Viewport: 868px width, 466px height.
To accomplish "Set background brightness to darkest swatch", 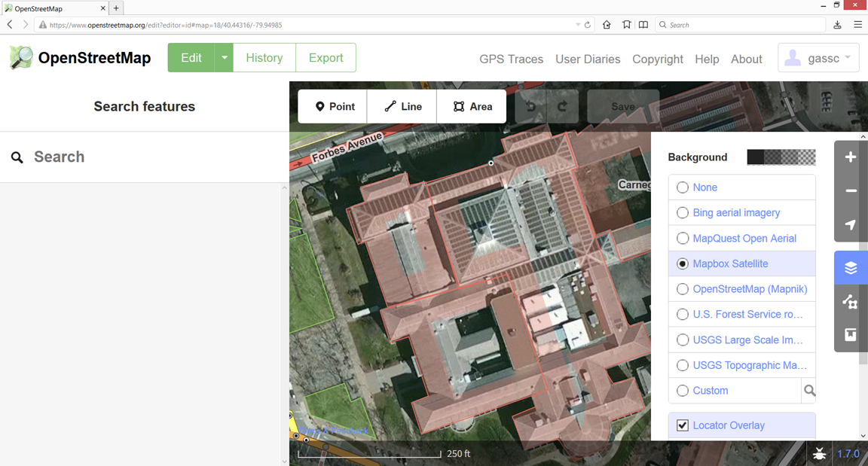I will [755, 157].
